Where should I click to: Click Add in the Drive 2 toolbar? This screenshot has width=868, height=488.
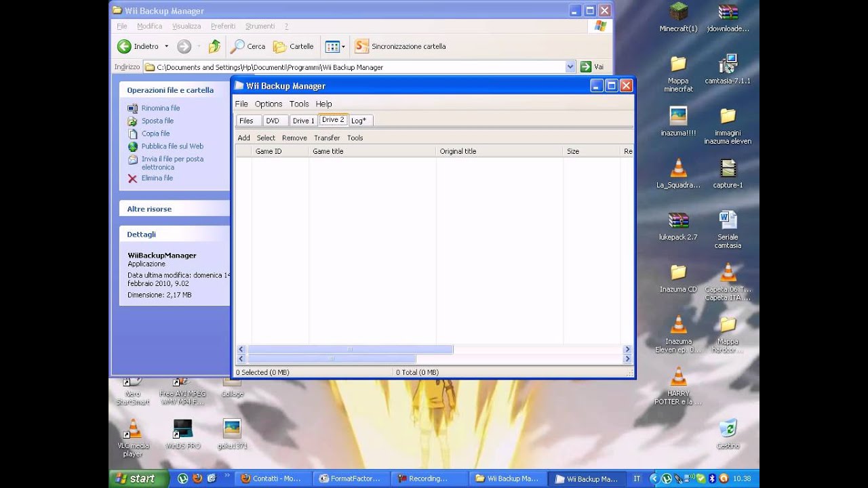point(243,138)
